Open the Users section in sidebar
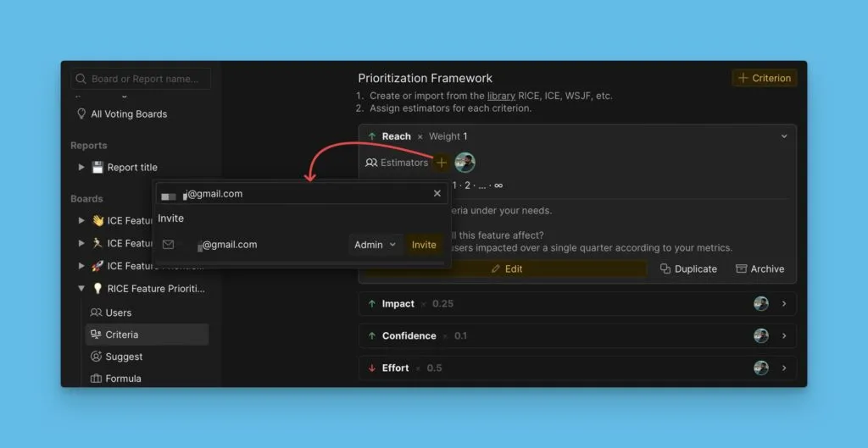The width and height of the screenshot is (868, 448). tap(118, 312)
